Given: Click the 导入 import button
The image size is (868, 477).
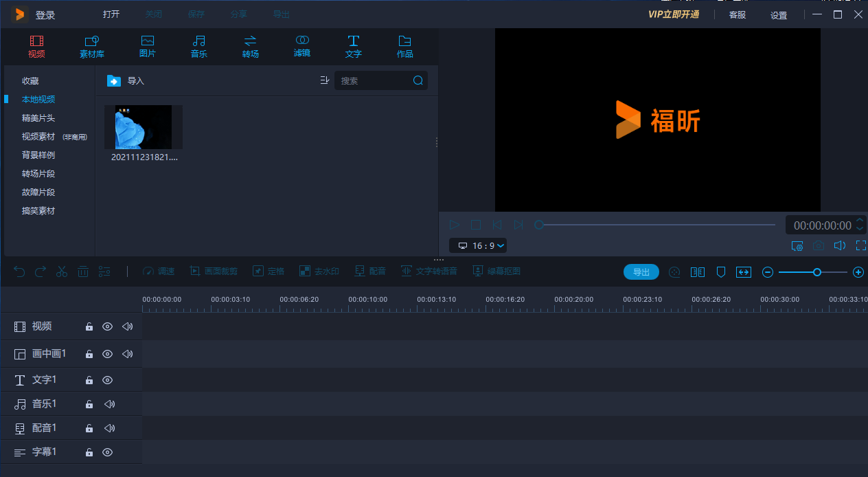Looking at the screenshot, I should 126,81.
